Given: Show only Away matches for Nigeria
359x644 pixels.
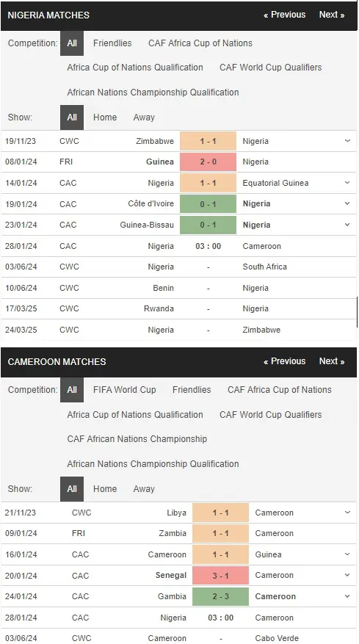Looking at the screenshot, I should 144,117.
